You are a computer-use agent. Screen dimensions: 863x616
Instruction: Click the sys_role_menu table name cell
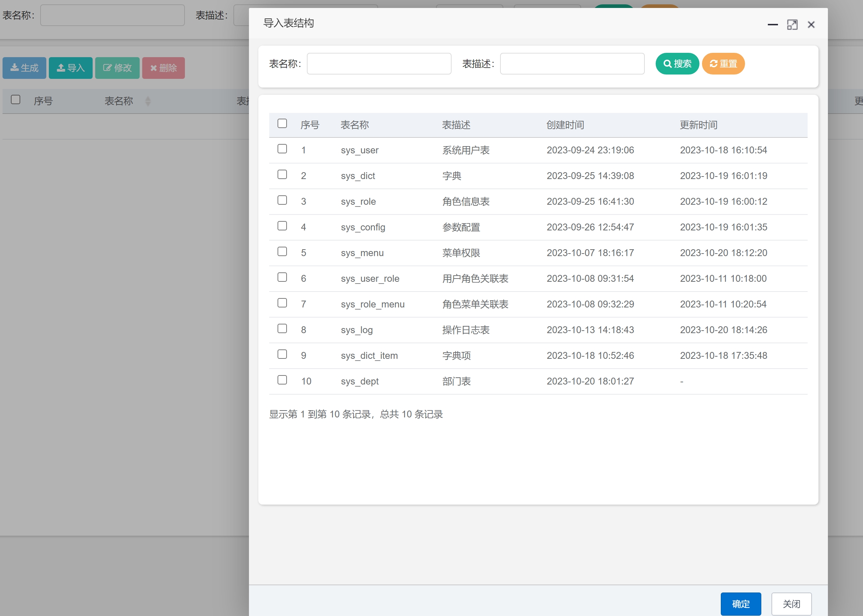coord(372,304)
